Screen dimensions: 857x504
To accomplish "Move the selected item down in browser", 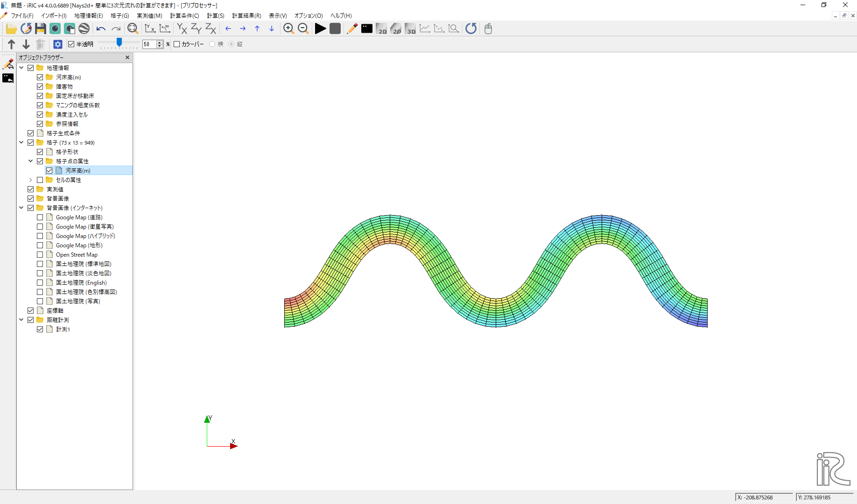I will point(26,44).
